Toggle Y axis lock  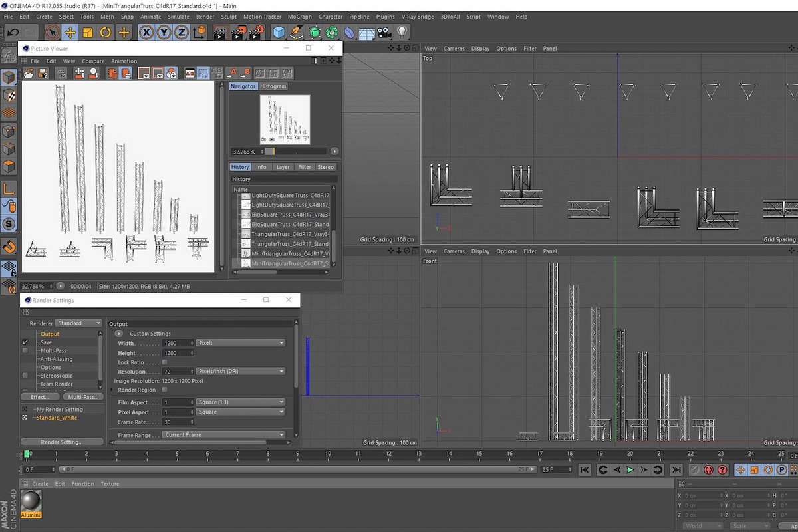164,32
